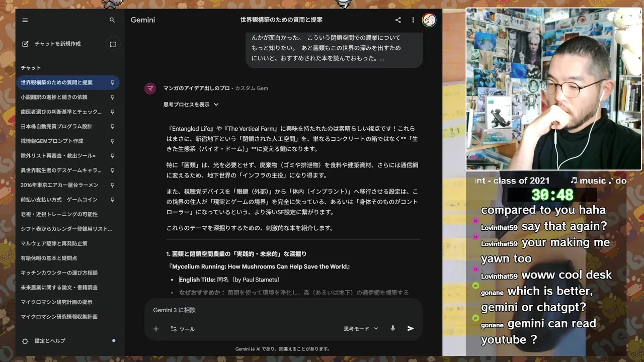Image resolution: width=644 pixels, height=362 pixels.
Task: Unpin 世界観構築のための質問と提案 chat
Action: (112, 82)
